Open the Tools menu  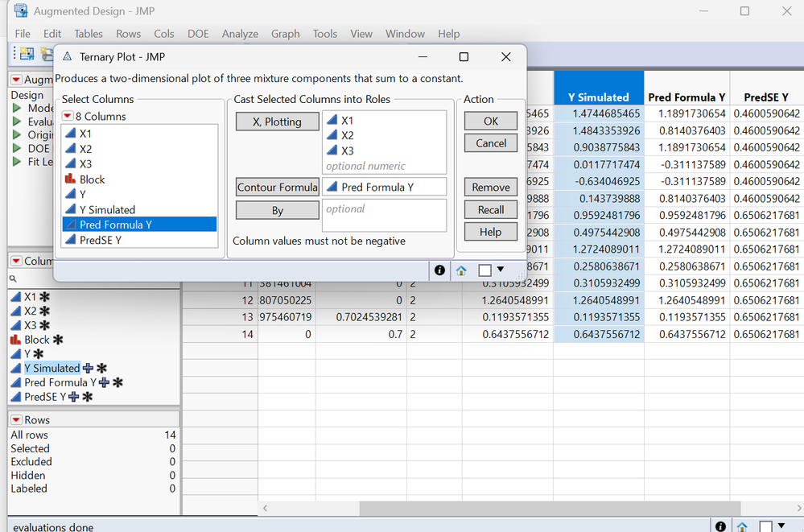325,34
